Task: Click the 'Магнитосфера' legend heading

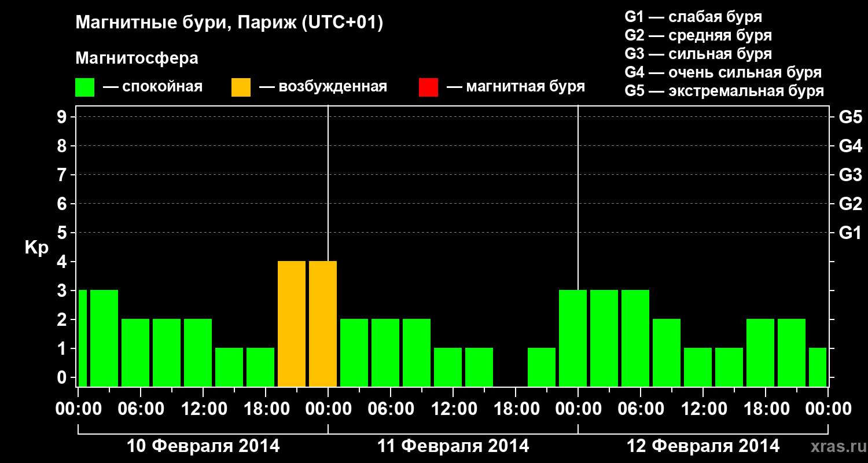Action: pos(137,58)
